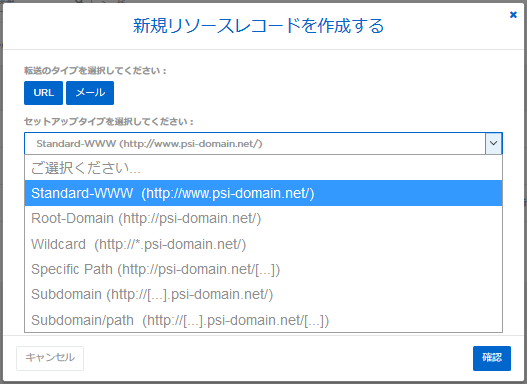Screen dimensions: 527x384
Task: Close the dialog with the X icon
Action: (513, 15)
